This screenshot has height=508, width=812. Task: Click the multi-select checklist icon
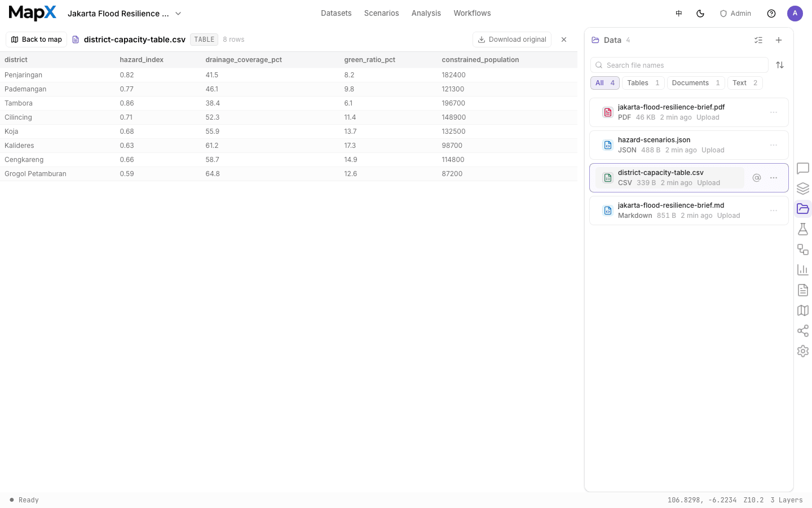(x=758, y=40)
